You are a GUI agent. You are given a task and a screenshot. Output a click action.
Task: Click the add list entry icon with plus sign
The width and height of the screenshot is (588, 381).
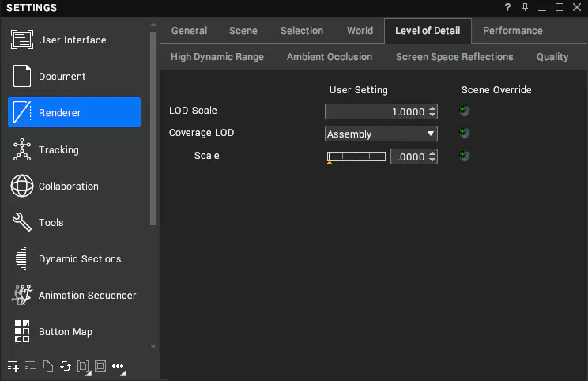tap(13, 366)
